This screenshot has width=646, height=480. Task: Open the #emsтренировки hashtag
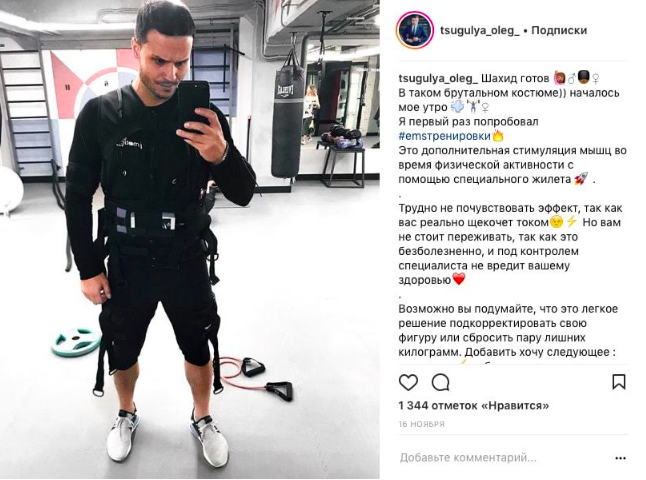click(x=445, y=136)
